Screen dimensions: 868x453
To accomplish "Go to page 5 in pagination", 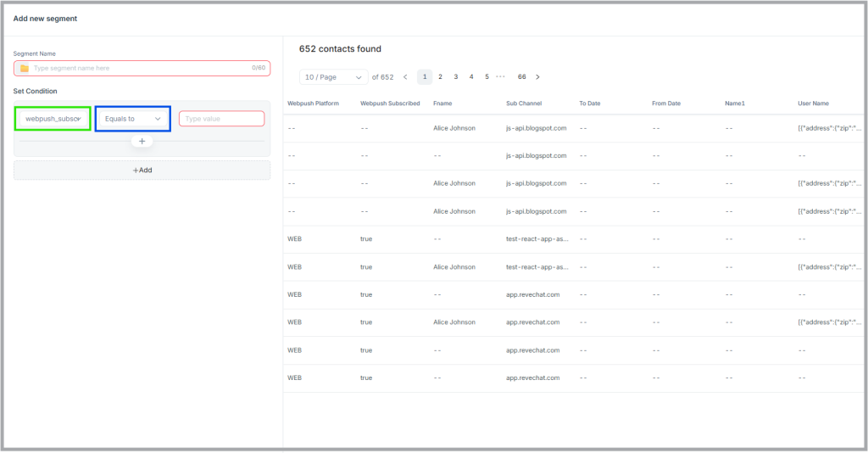I will pyautogui.click(x=487, y=77).
